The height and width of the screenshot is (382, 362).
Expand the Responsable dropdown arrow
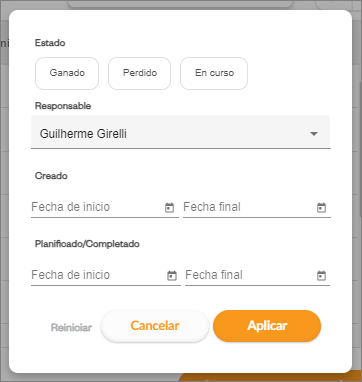[x=314, y=134]
